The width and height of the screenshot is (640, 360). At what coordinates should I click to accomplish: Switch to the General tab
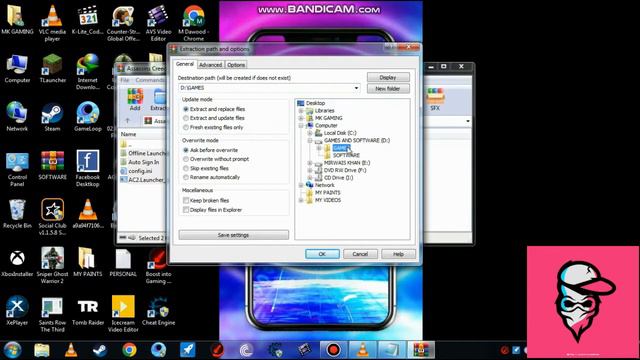click(x=185, y=64)
